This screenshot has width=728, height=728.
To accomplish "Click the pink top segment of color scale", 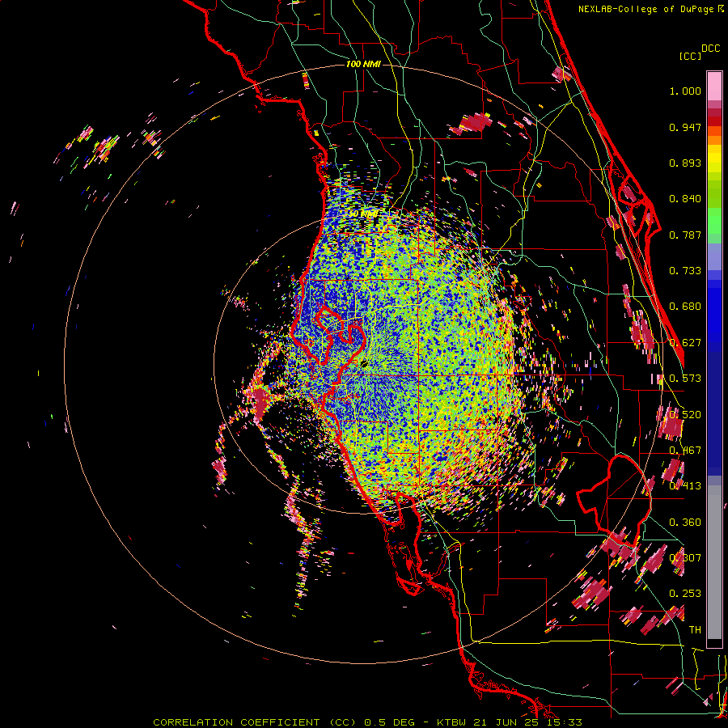I will coord(714,87).
